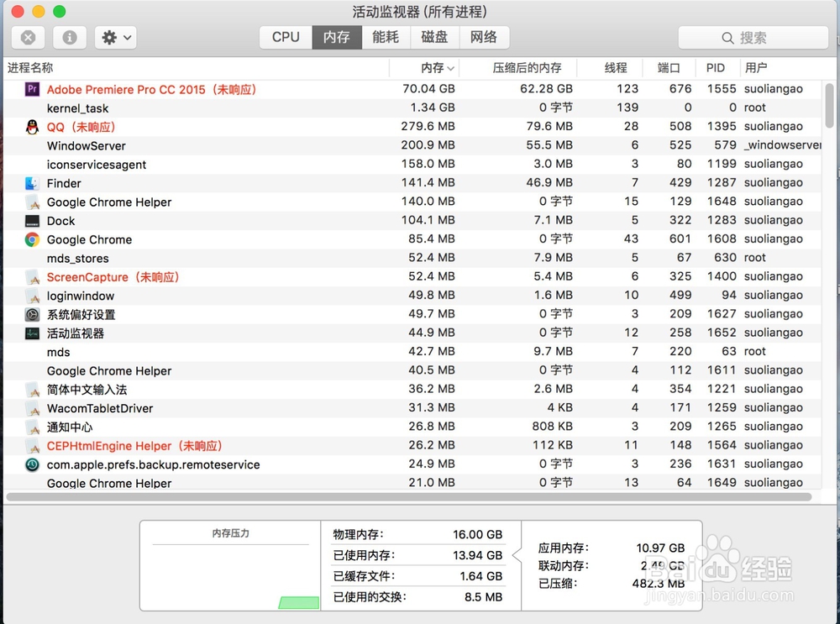Click the com.apple.prefs.backup.remoteservice clock icon

32,464
